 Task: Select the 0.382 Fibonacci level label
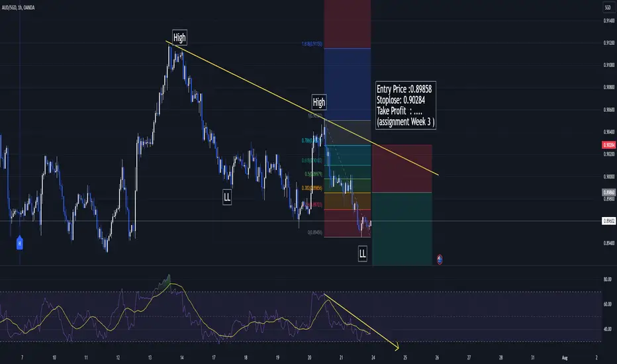(312, 188)
